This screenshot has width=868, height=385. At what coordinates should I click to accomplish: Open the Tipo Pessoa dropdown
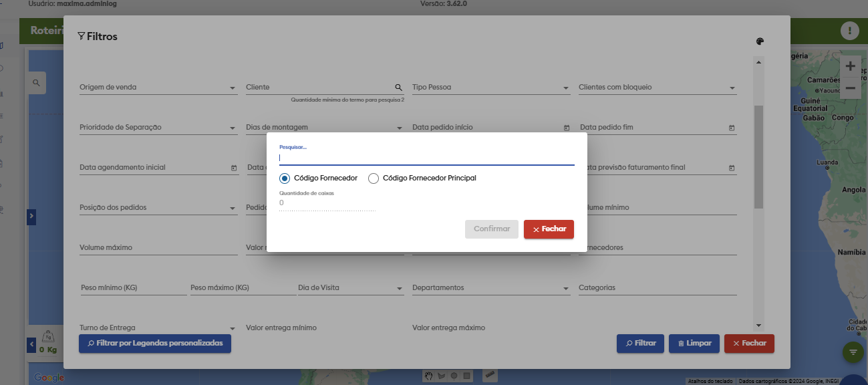pos(565,88)
